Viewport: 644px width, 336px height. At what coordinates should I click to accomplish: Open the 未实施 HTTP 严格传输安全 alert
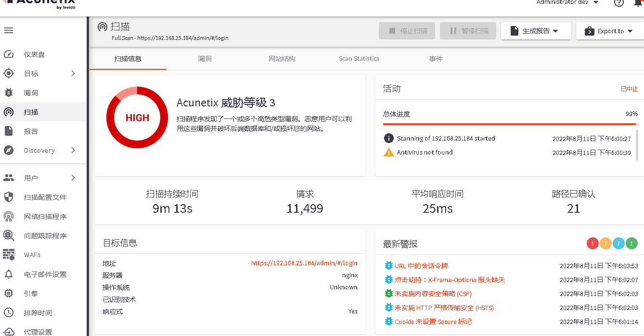click(444, 308)
